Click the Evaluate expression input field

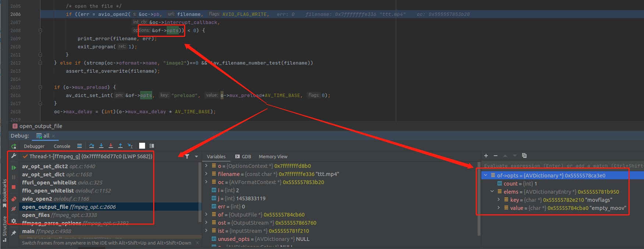click(562, 166)
